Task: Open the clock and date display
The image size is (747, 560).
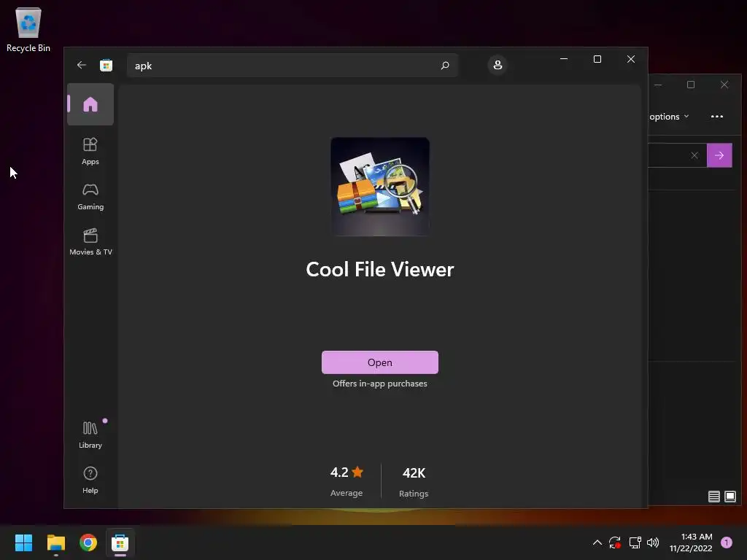Action: tap(691, 542)
